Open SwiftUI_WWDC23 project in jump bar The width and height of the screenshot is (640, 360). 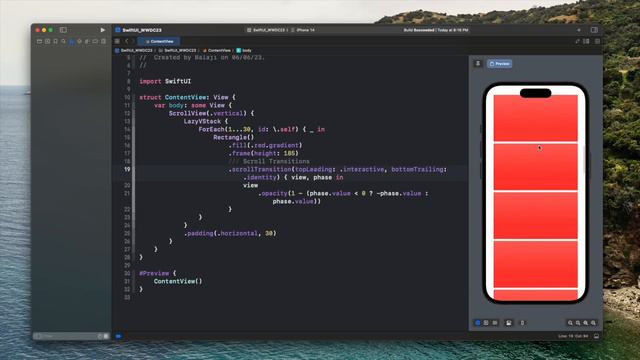(134, 51)
